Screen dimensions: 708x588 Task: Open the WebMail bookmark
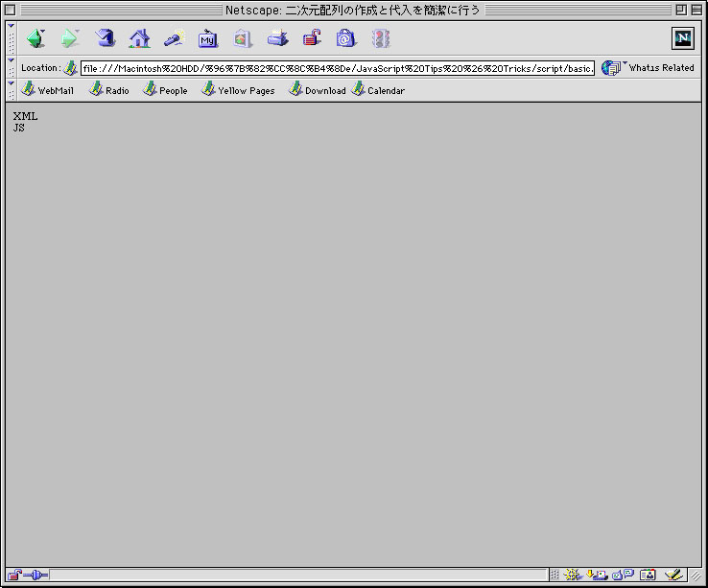click(47, 90)
